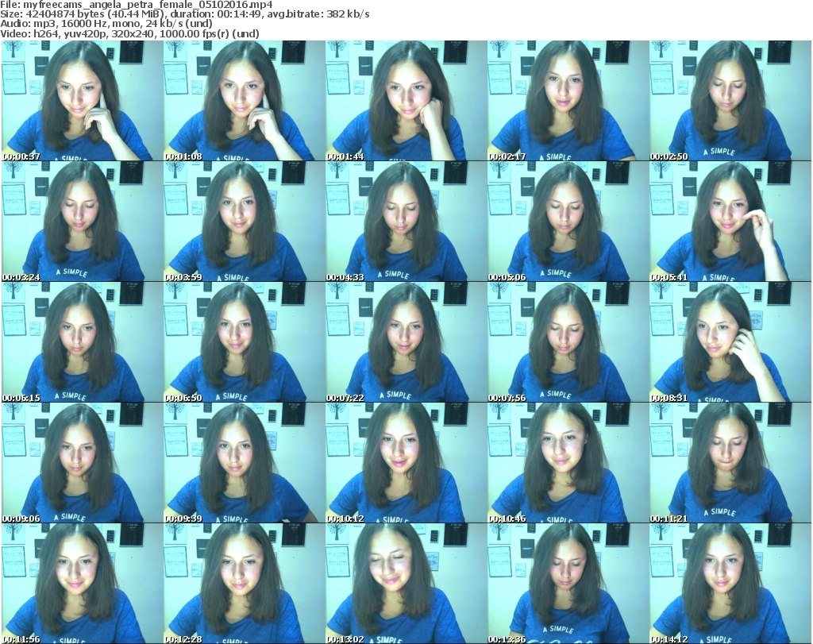Click the 00:13:02 video thumbnail
Screen dimensions: 813x644
coord(406,584)
